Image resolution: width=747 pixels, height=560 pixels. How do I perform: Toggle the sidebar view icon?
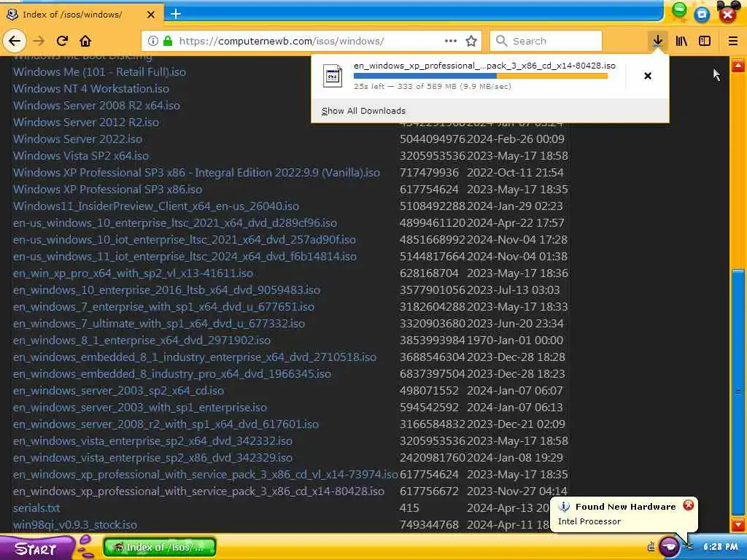coord(705,41)
